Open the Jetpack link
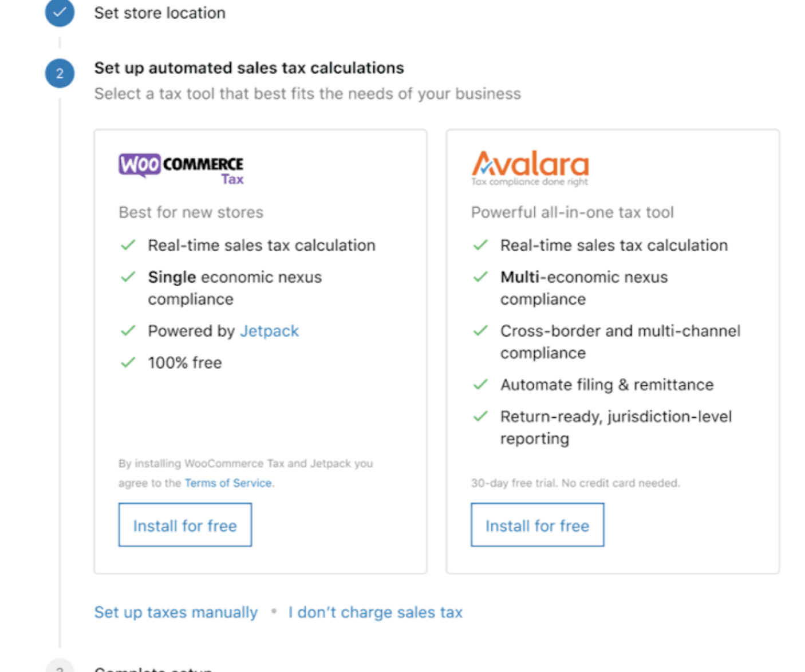Image resolution: width=805 pixels, height=672 pixels. [x=269, y=330]
